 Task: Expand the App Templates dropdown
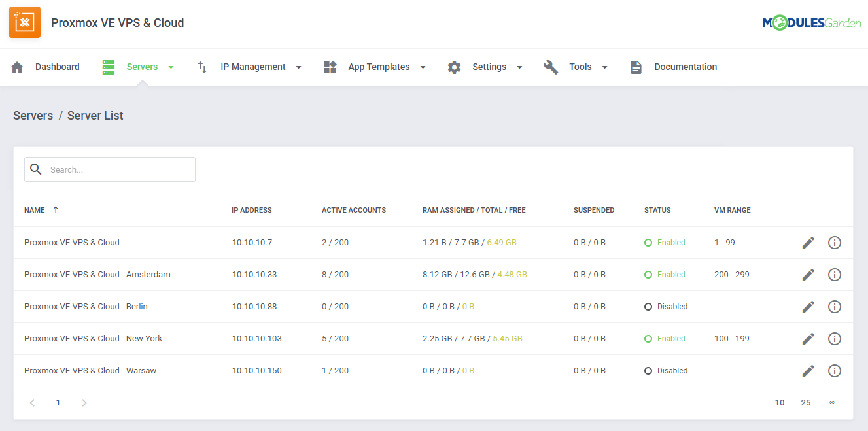tap(423, 66)
